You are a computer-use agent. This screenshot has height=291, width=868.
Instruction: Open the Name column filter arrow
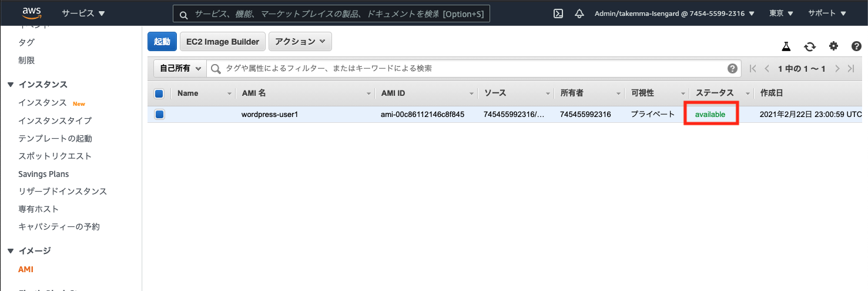click(x=229, y=93)
